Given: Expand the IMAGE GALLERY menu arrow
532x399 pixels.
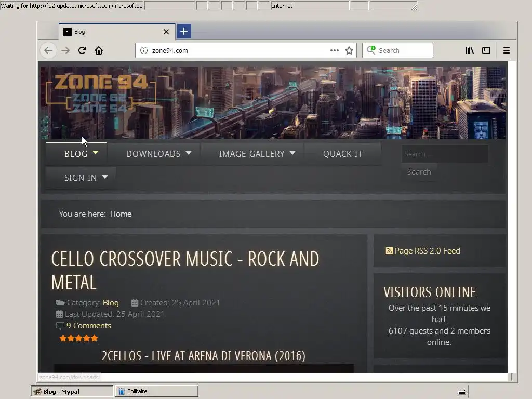Looking at the screenshot, I should [292, 153].
